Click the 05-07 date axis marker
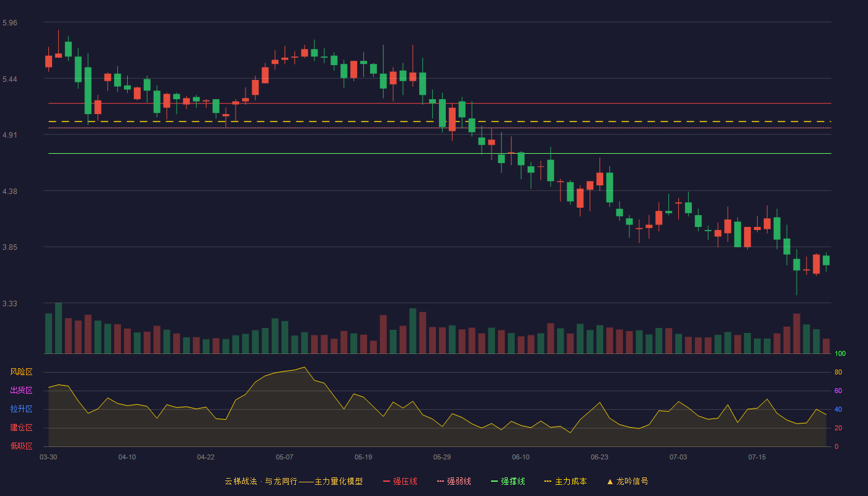 285,457
